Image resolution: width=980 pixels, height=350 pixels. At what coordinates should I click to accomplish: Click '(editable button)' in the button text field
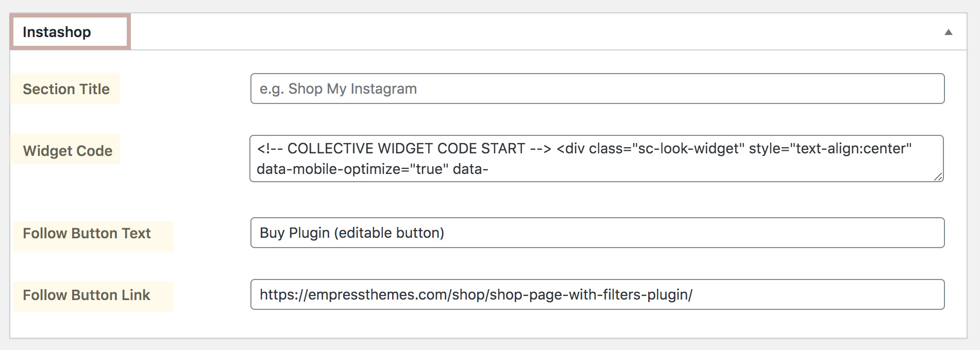pyautogui.click(x=389, y=233)
